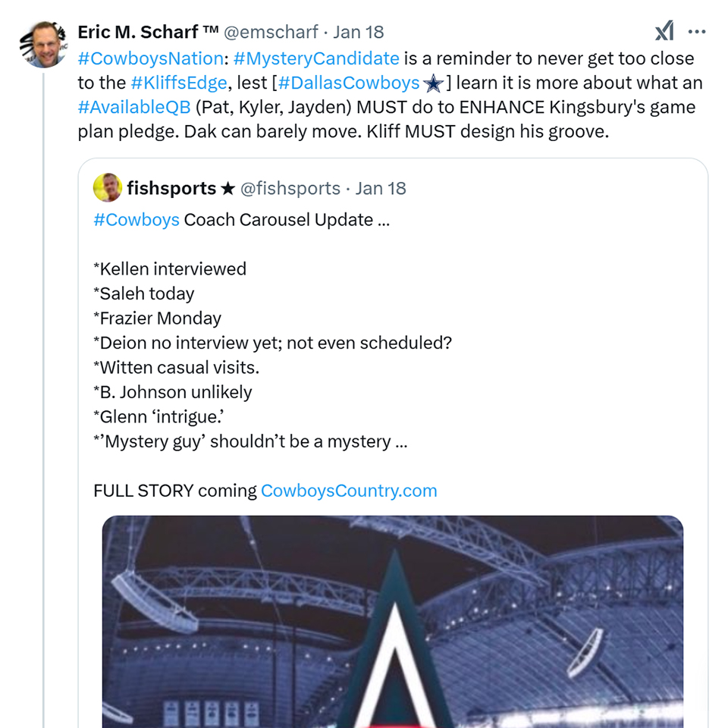Screen dimensions: 728x728
Task: Open the #KliffsEdge hashtag
Action: 179,83
